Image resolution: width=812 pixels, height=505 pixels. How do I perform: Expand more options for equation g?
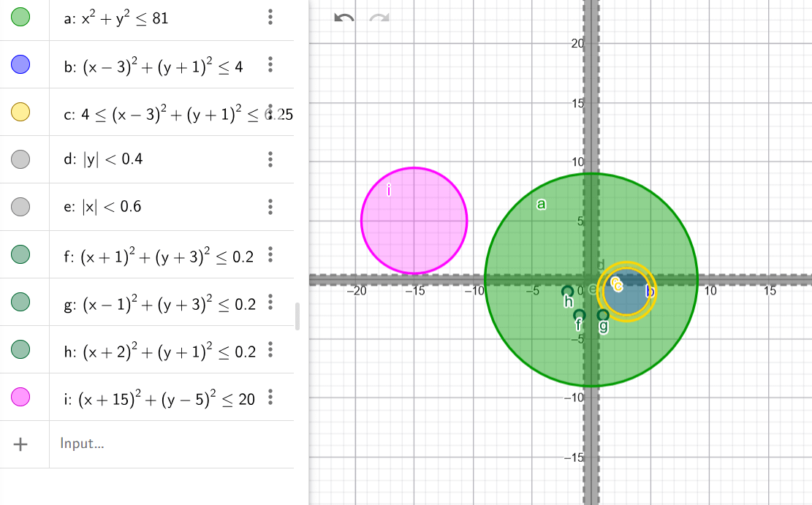[x=270, y=303]
